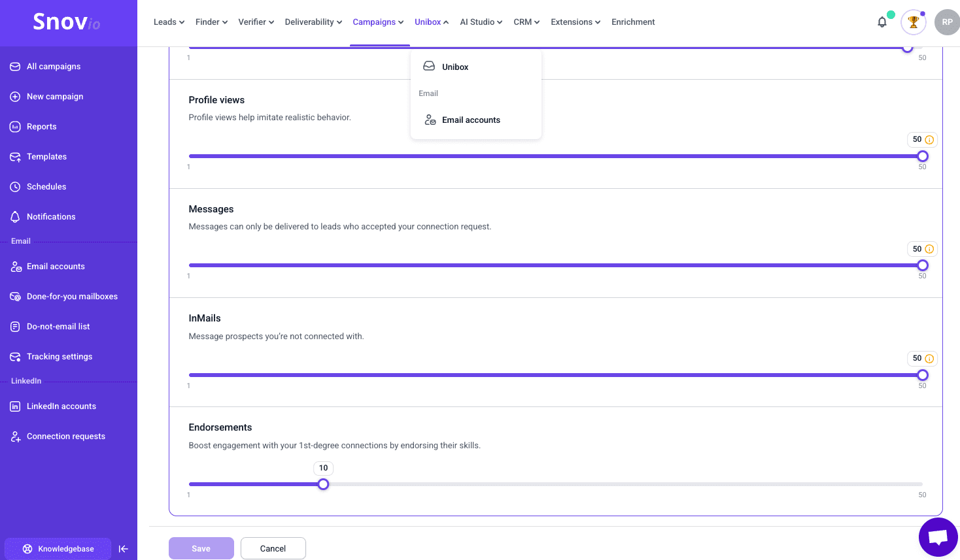Viewport: 960px width, 560px height.
Task: Select Unibox from the open dropdown
Action: (x=455, y=67)
